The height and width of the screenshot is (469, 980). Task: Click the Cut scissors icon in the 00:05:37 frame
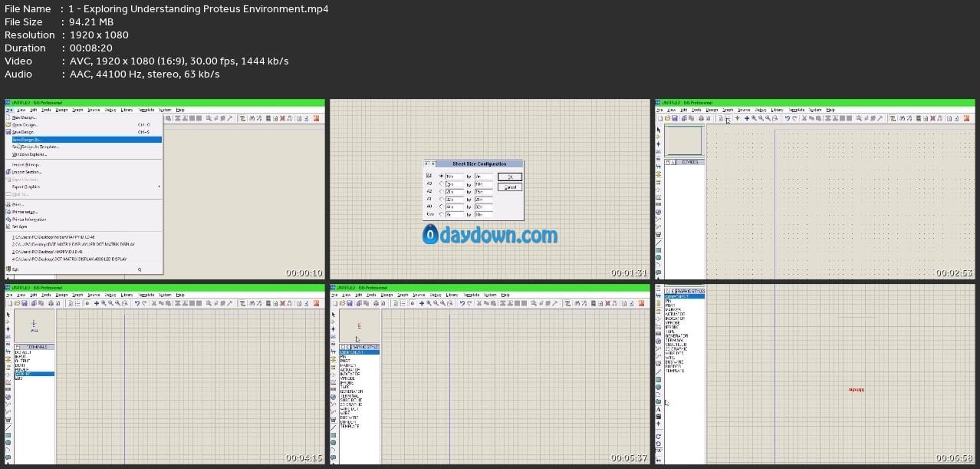tap(479, 303)
